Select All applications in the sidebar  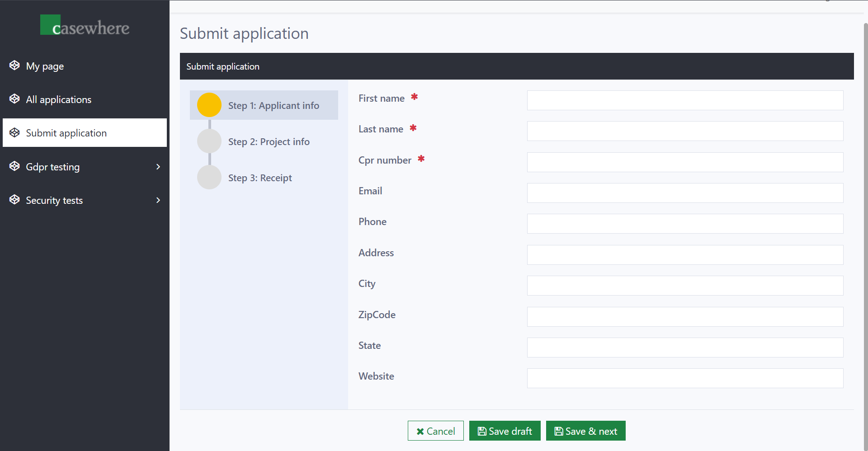tap(59, 99)
